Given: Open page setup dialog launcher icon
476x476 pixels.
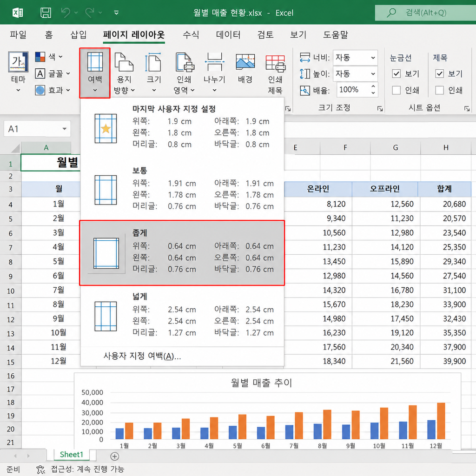Looking at the screenshot, I should point(288,108).
